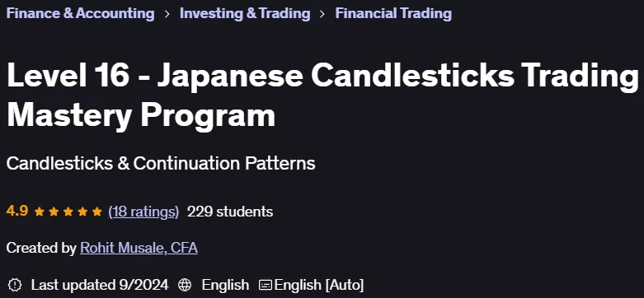Click the Last updated 9/2024 text

click(x=100, y=285)
